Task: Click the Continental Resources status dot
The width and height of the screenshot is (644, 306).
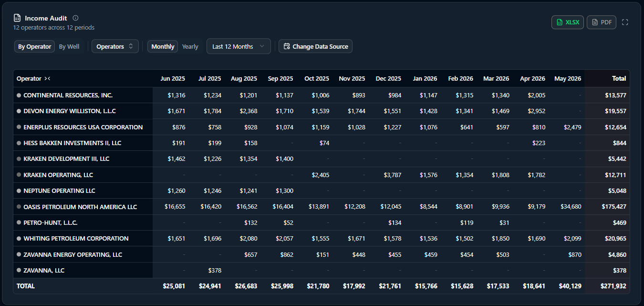Action: point(19,95)
